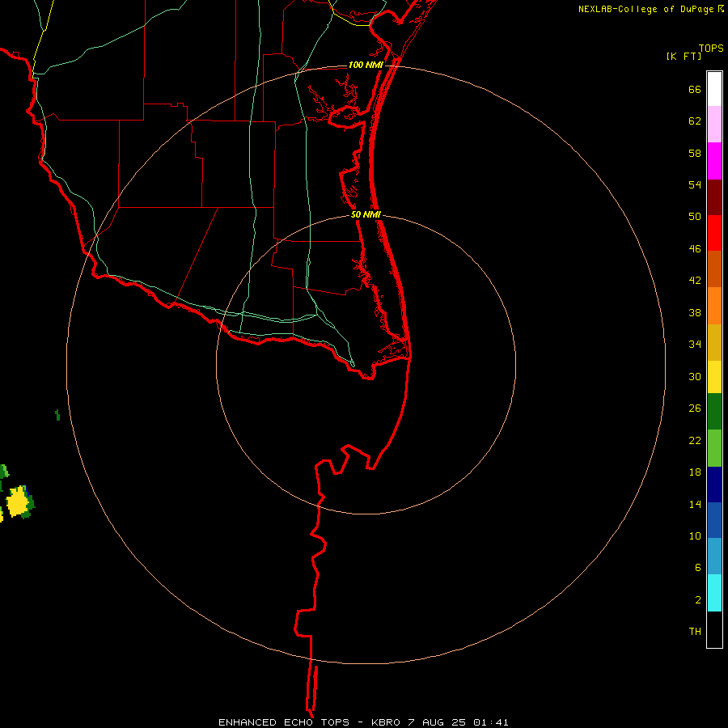Click the '7 AUG 25' date text
The image size is (728, 728).
click(x=437, y=722)
